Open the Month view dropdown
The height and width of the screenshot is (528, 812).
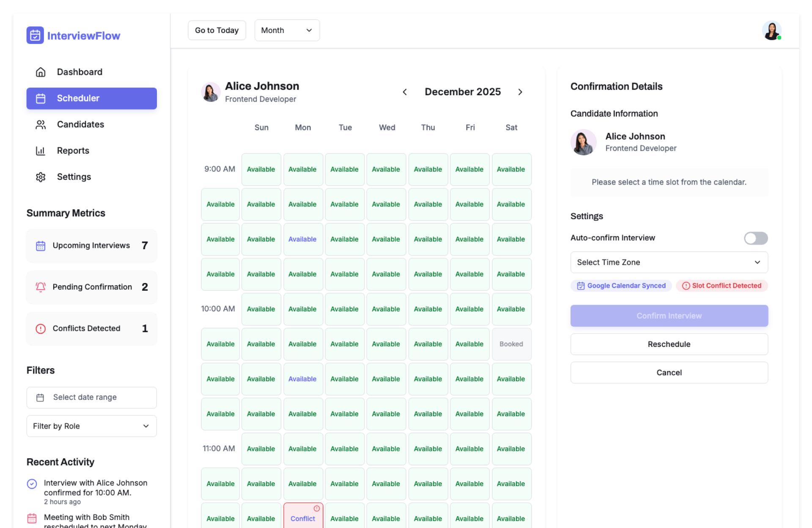287,30
